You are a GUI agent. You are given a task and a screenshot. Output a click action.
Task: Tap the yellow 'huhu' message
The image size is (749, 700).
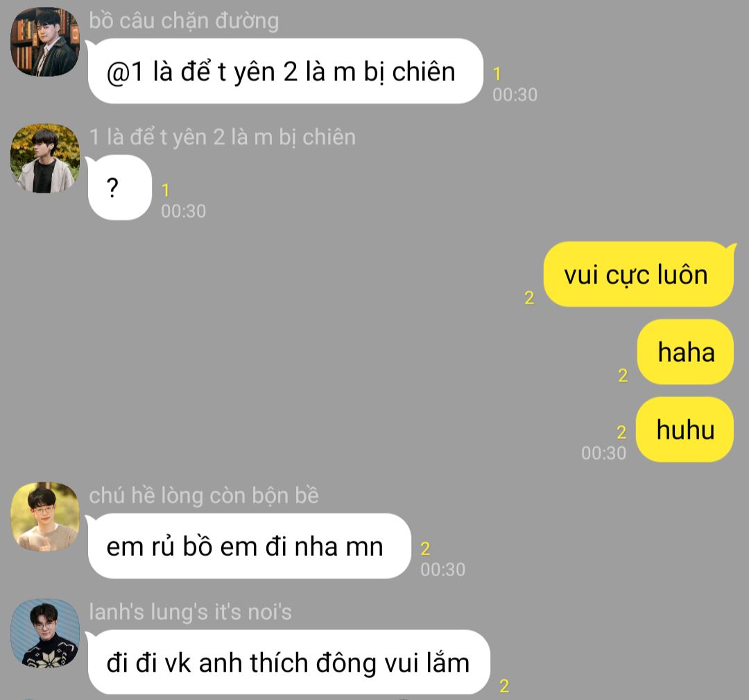coord(685,430)
